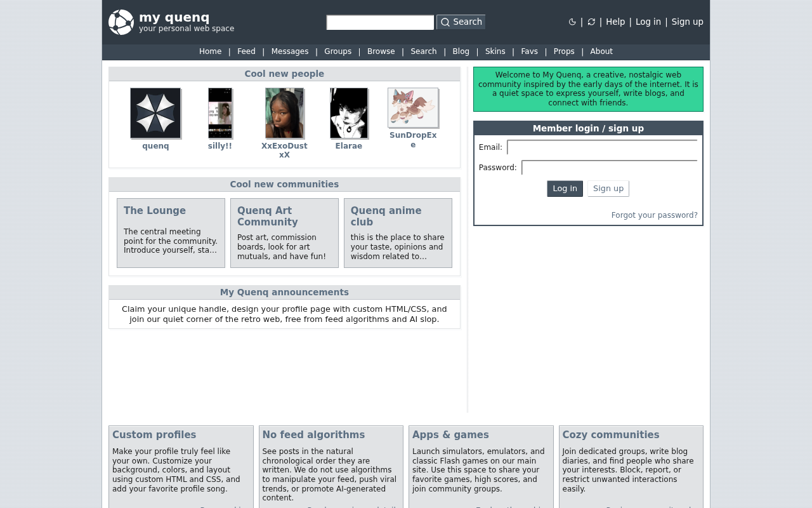Screen dimensions: 812x508
Task: Open the Search menu item in navbar
Action: 424,51
